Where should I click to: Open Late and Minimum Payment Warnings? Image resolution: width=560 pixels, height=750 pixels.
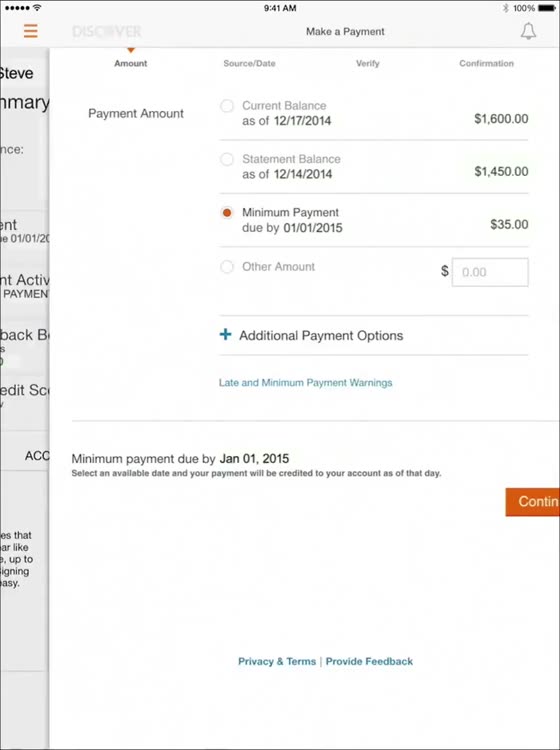coord(306,383)
